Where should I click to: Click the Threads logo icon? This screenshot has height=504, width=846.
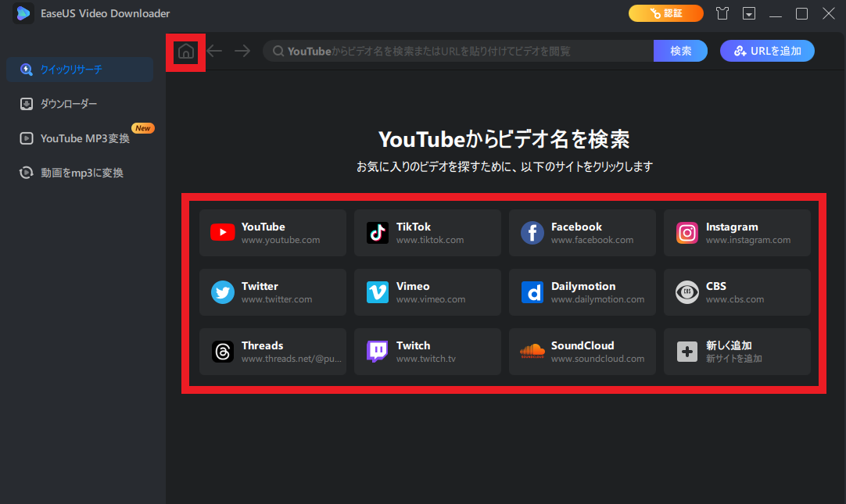click(222, 352)
